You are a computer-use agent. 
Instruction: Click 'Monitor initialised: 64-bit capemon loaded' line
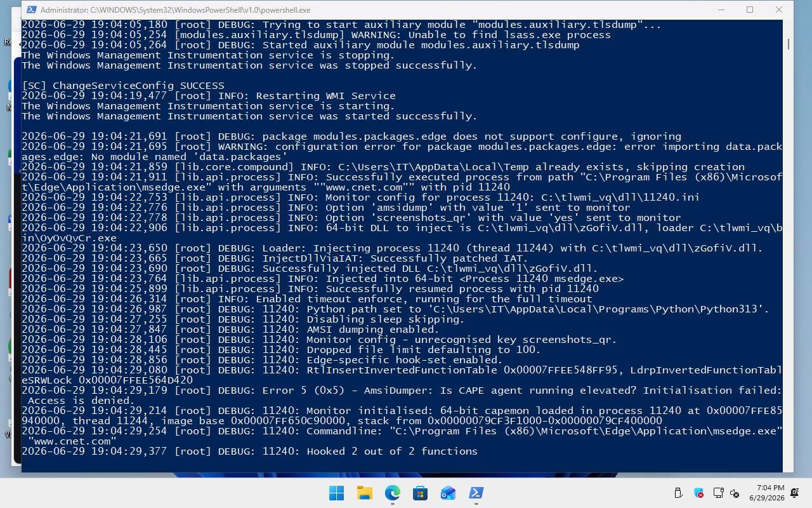point(402,416)
